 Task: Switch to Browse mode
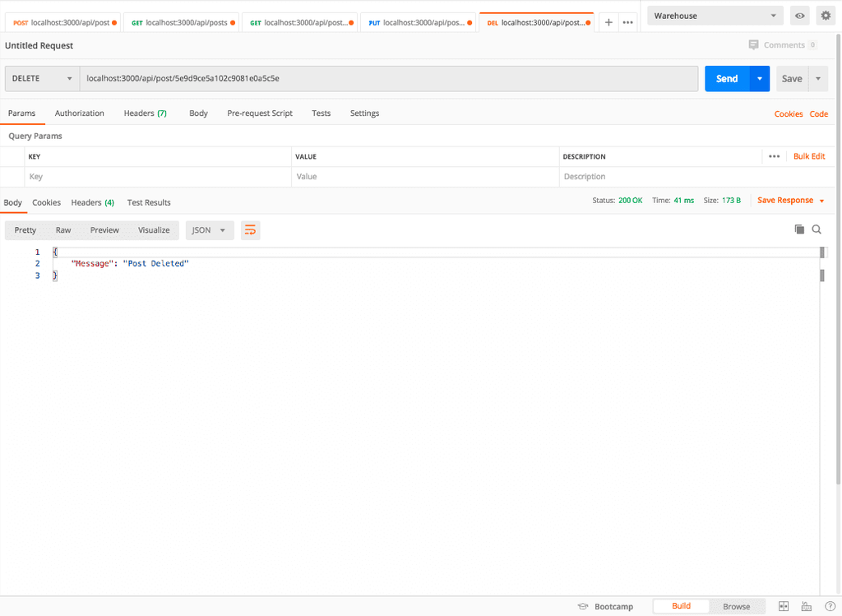coord(736,606)
